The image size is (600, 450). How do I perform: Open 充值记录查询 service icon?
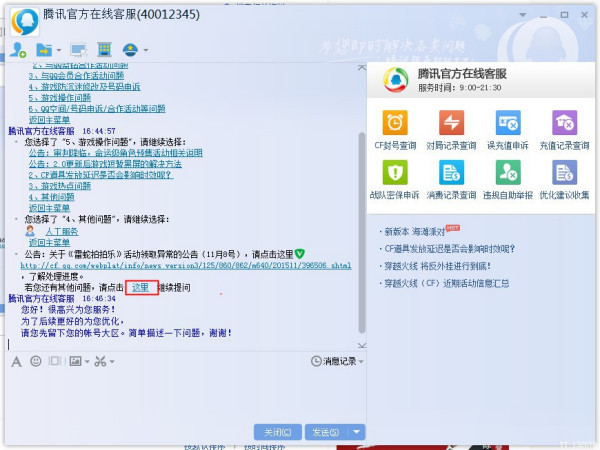(x=564, y=122)
